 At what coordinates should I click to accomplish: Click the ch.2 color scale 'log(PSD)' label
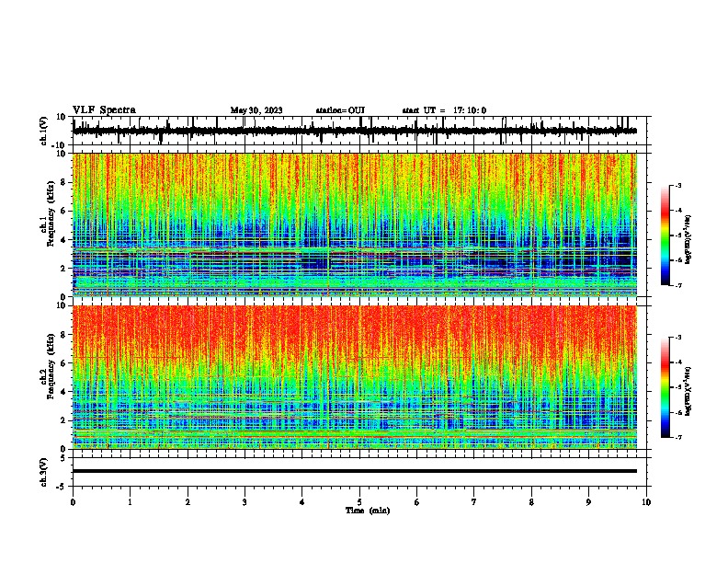pyautogui.click(x=688, y=391)
